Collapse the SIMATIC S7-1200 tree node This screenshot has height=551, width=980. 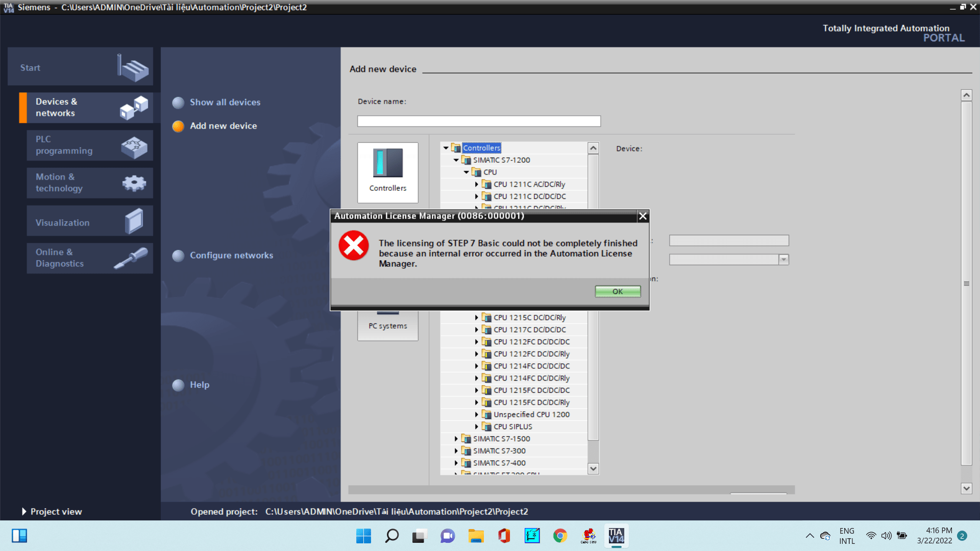pos(456,160)
